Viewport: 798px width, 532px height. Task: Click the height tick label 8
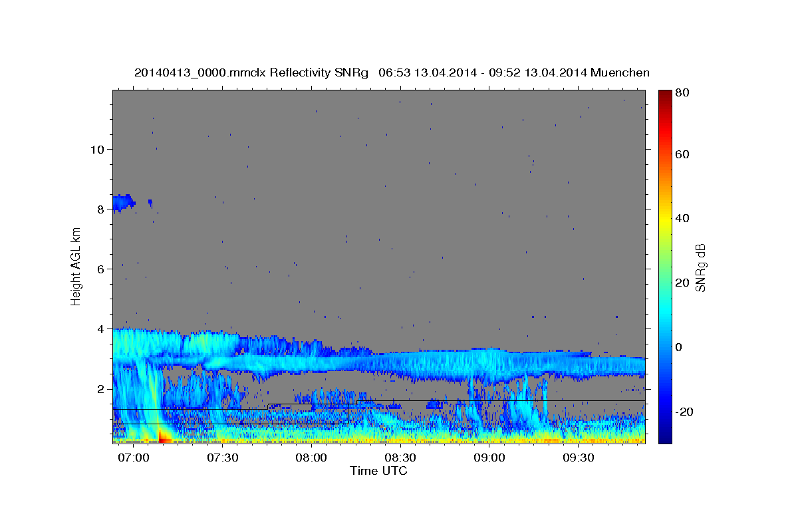tap(101, 209)
